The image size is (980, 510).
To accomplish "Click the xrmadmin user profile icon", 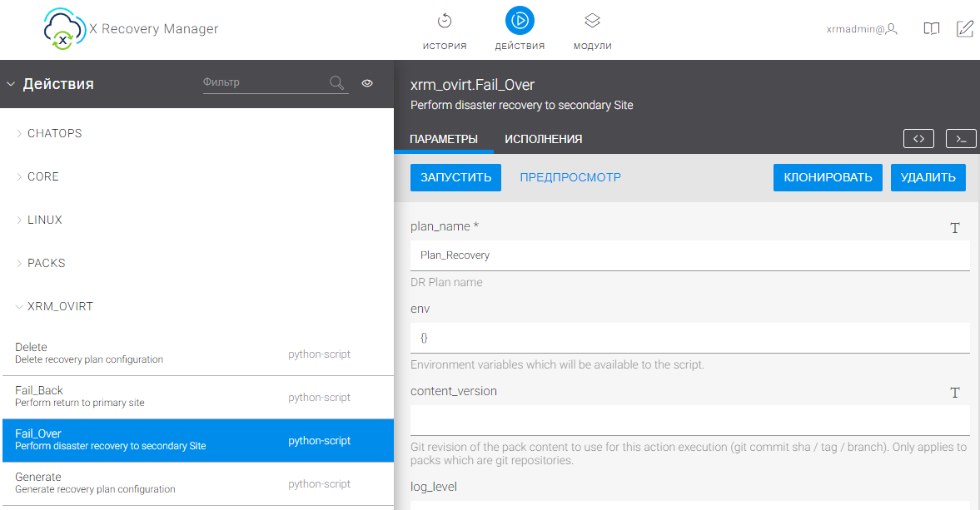I will tap(892, 29).
